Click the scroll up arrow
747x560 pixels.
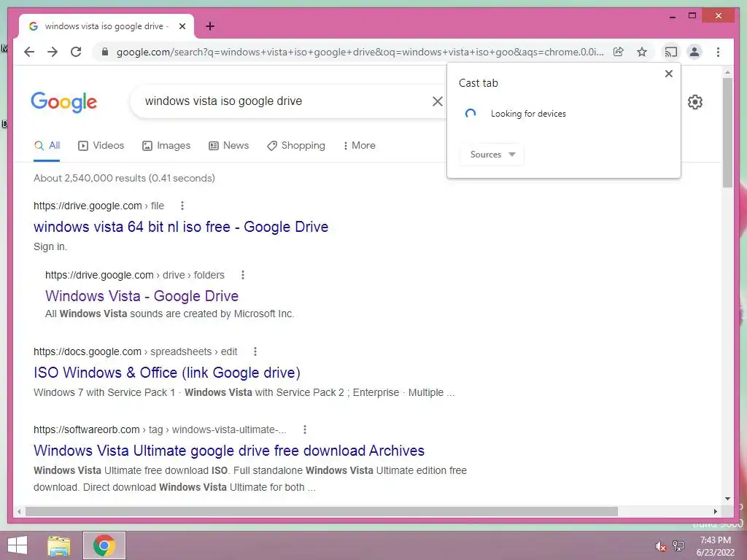pos(727,72)
